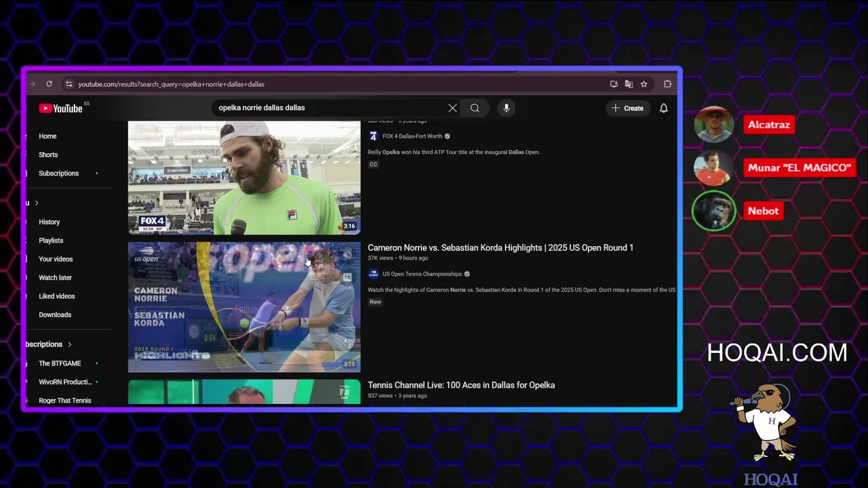Click the HOQAI.COM text
Viewport: 868px width, 488px height.
tap(777, 353)
